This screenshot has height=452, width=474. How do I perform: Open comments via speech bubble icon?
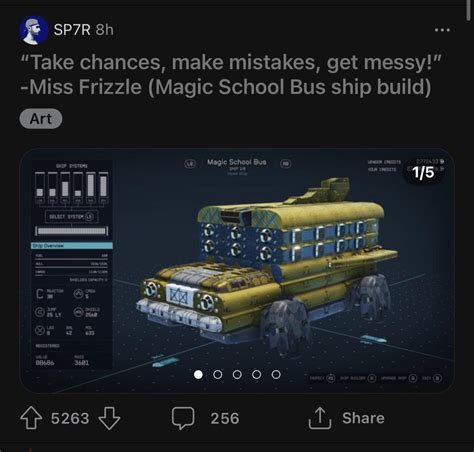(183, 418)
